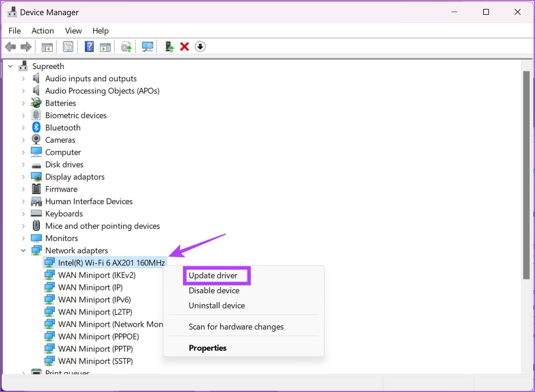The height and width of the screenshot is (392, 535).
Task: Click the Cameras webcam icon
Action: pos(36,140)
